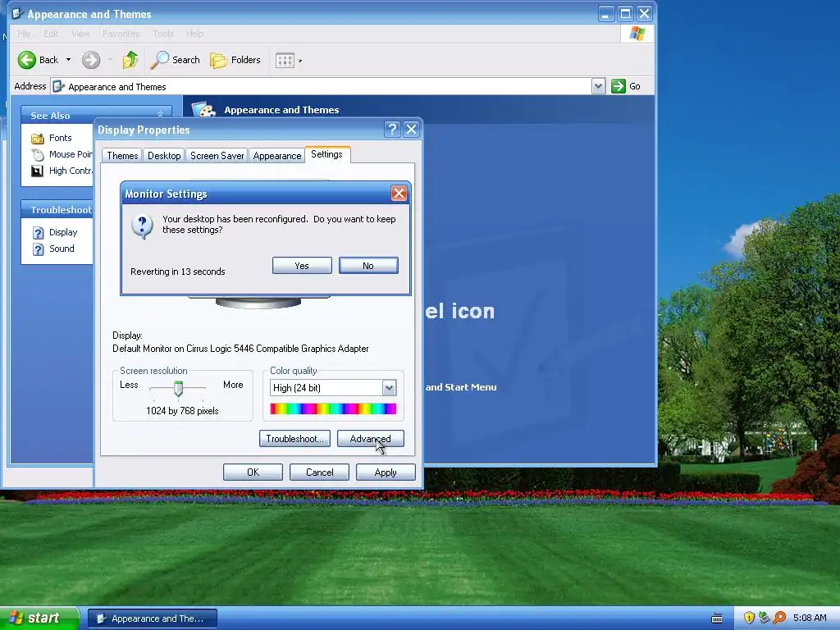Viewport: 840px width, 630px height.
Task: Open the High Contrast link
Action: tap(71, 171)
